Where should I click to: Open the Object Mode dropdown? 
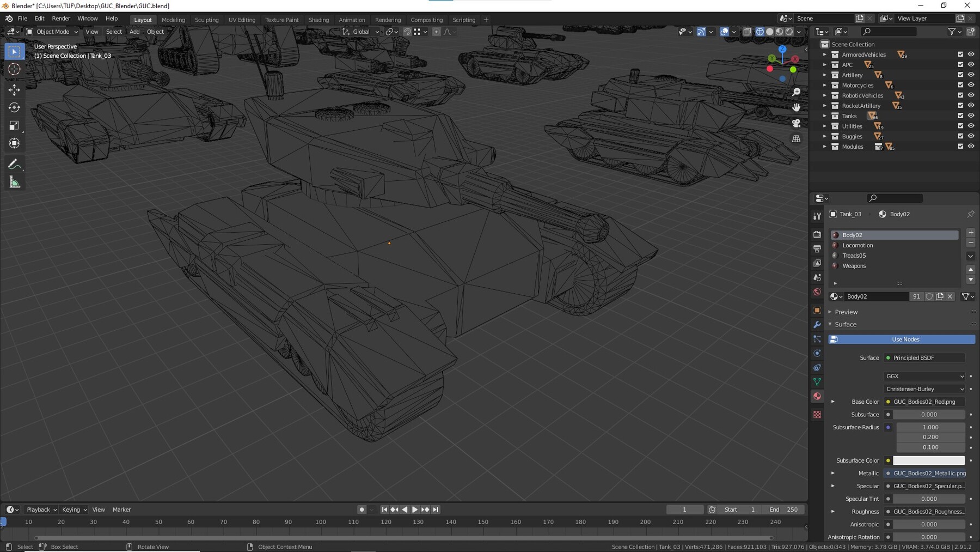[x=52, y=32]
